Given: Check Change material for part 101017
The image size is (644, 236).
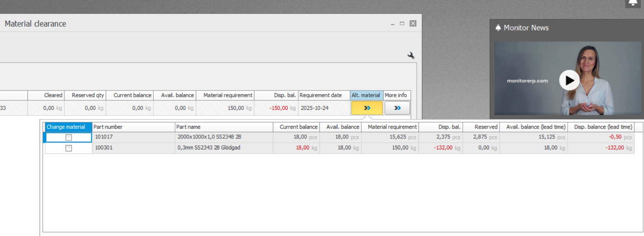Looking at the screenshot, I should pyautogui.click(x=69, y=137).
